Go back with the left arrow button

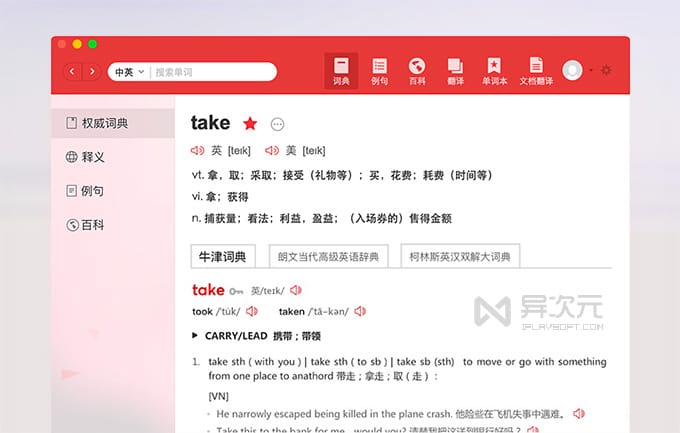click(x=72, y=72)
